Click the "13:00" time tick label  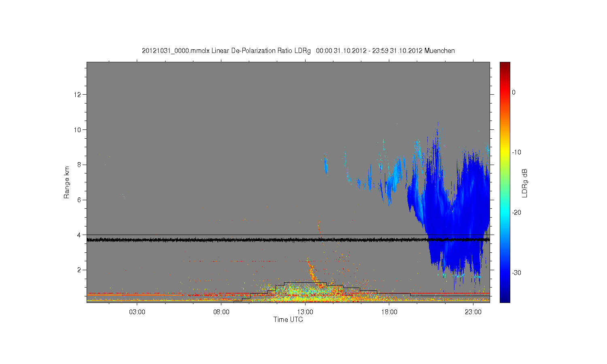tap(305, 312)
